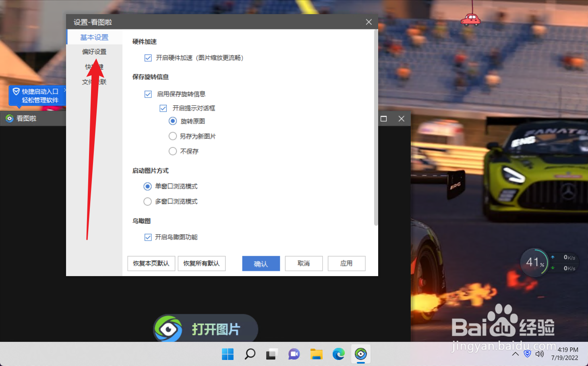Choose 多窗口浏览模式 radio button

[148, 202]
